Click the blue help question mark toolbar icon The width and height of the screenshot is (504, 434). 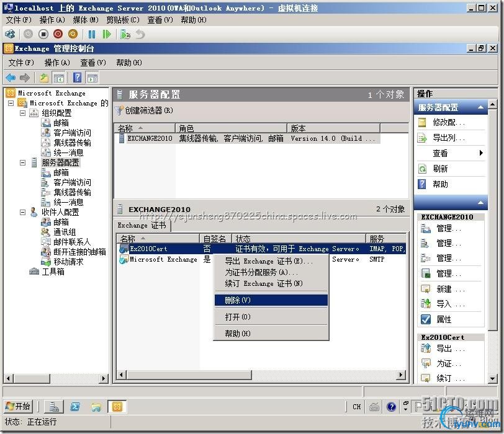tap(78, 77)
